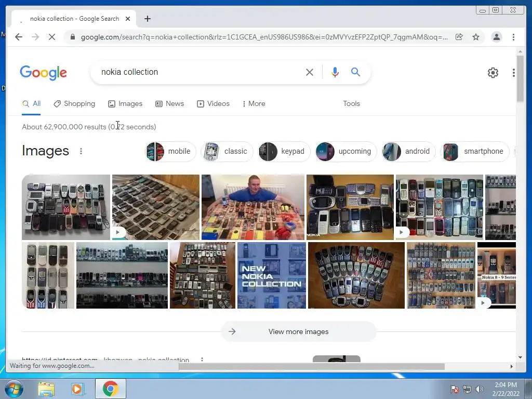Screen dimensions: 532x399
Task: View site security lock info
Action: point(73,37)
